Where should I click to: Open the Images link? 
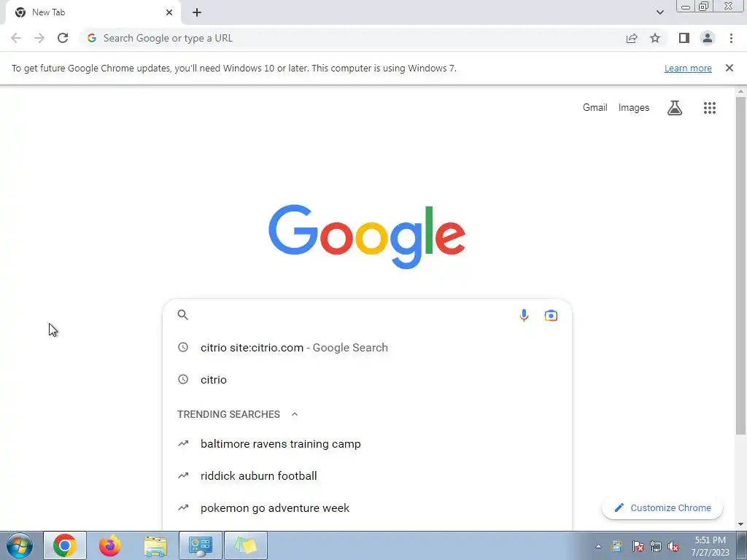pyautogui.click(x=634, y=108)
